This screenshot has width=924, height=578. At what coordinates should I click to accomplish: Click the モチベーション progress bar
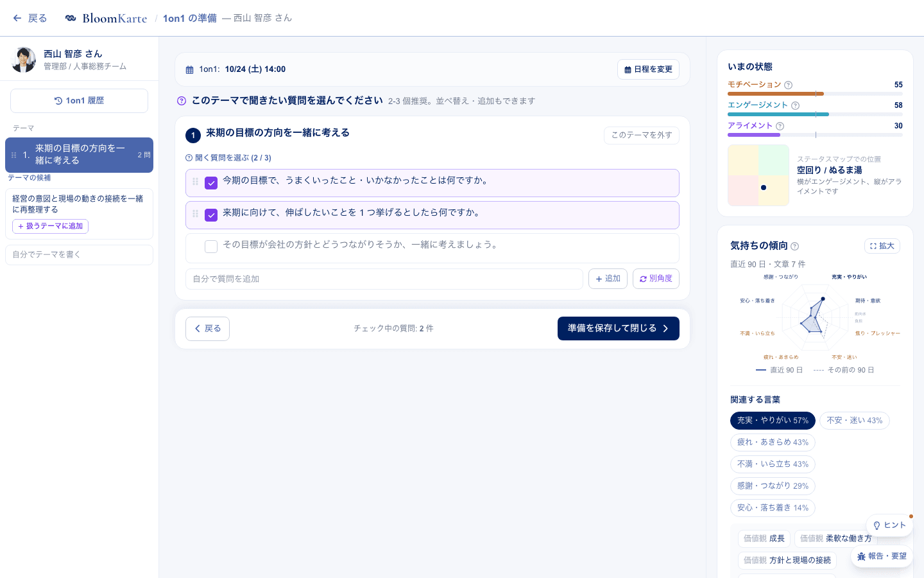point(815,94)
